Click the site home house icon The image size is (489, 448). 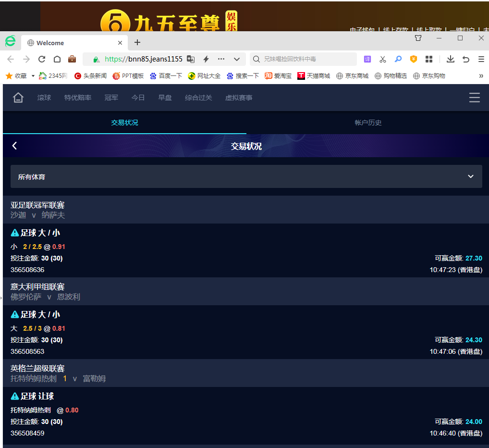pos(18,98)
